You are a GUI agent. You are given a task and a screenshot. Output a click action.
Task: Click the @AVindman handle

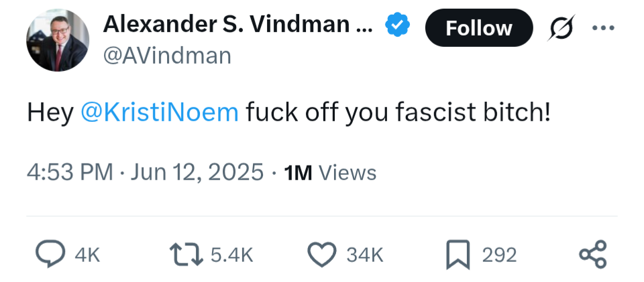coord(166,56)
